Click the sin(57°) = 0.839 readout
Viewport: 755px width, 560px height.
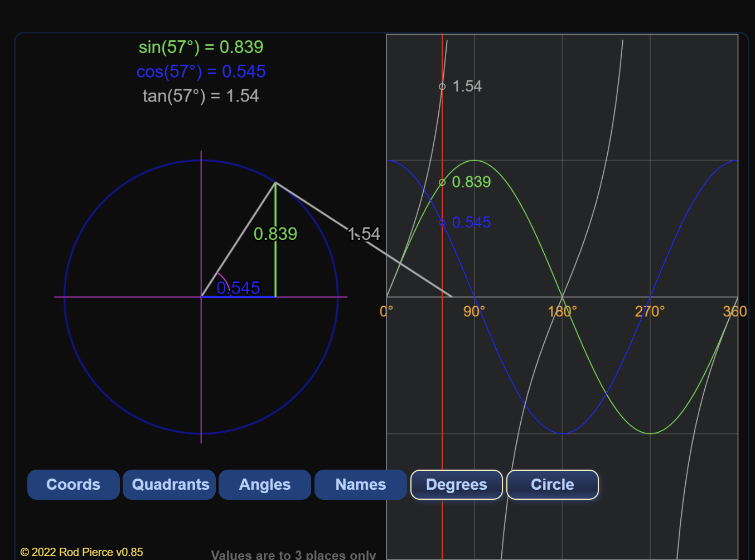point(201,47)
